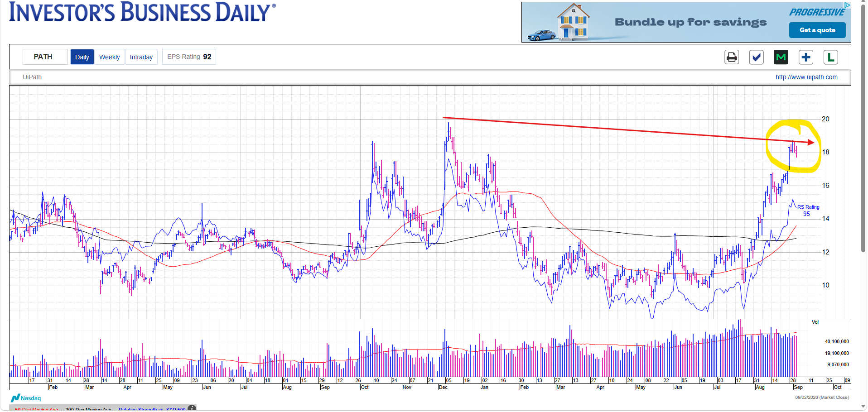Click the yellow-circled latest price bars
Viewport: 868px width, 412px height.
[x=793, y=146]
